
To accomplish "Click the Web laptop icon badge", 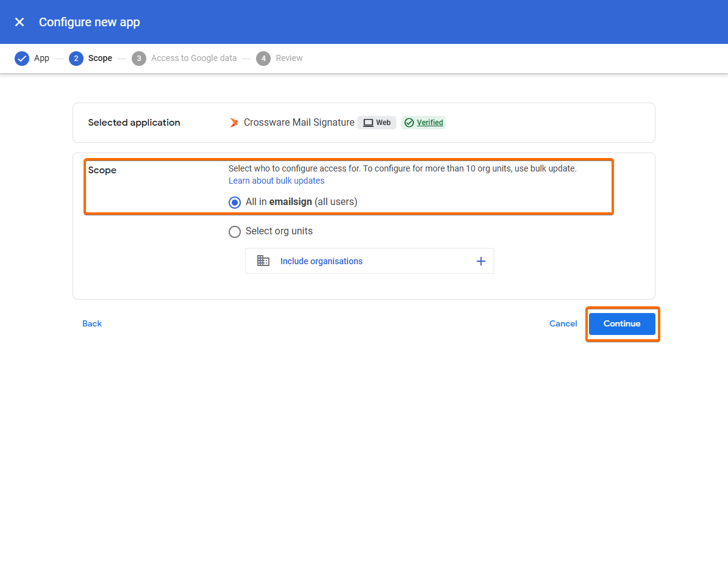I will click(x=368, y=123).
